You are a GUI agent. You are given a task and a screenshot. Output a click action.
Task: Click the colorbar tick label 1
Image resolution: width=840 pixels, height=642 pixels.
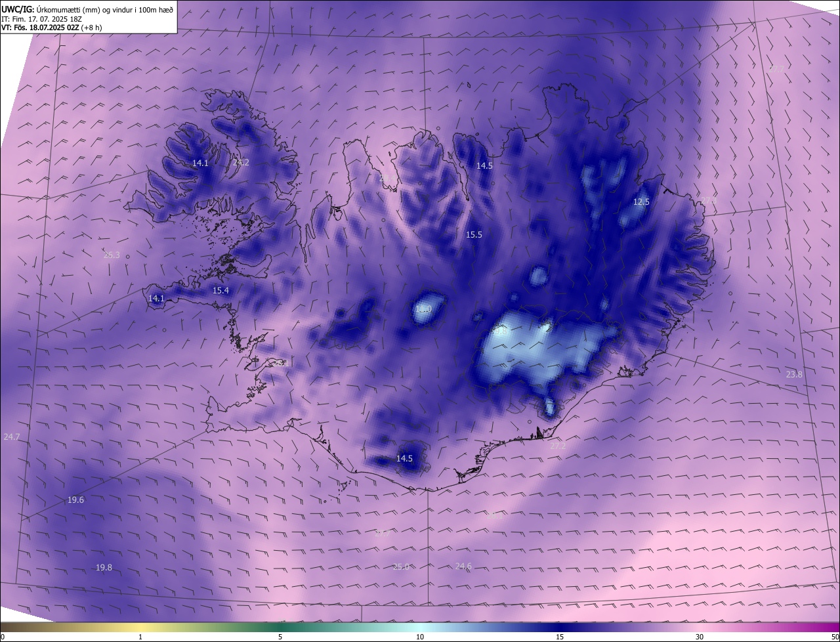(140, 637)
